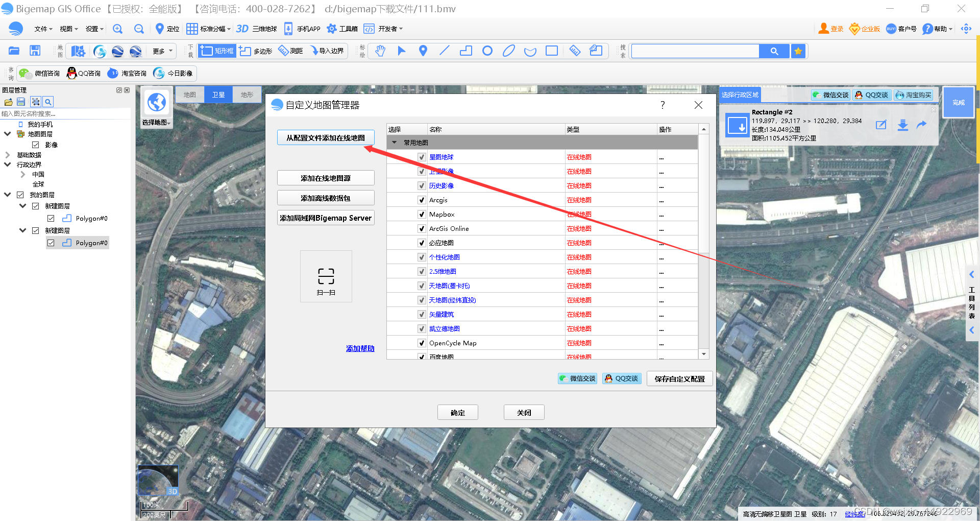
Task: Switch to the 地形 map tab
Action: (247, 94)
